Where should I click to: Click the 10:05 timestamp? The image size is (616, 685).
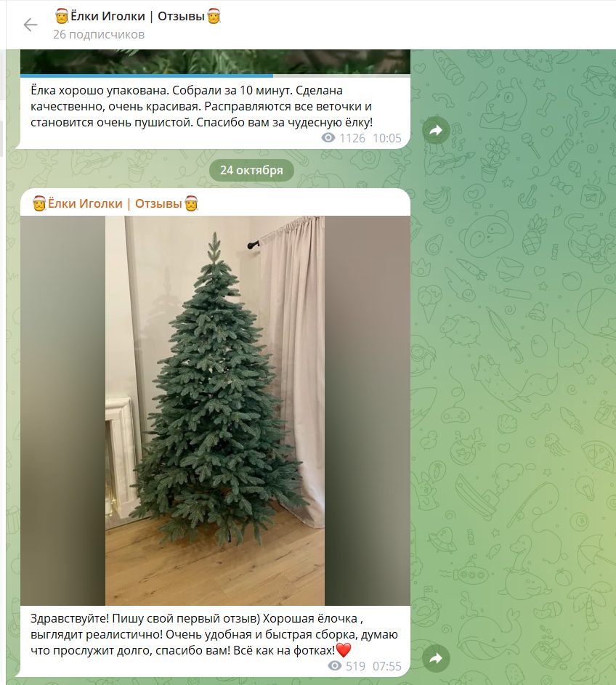(386, 138)
